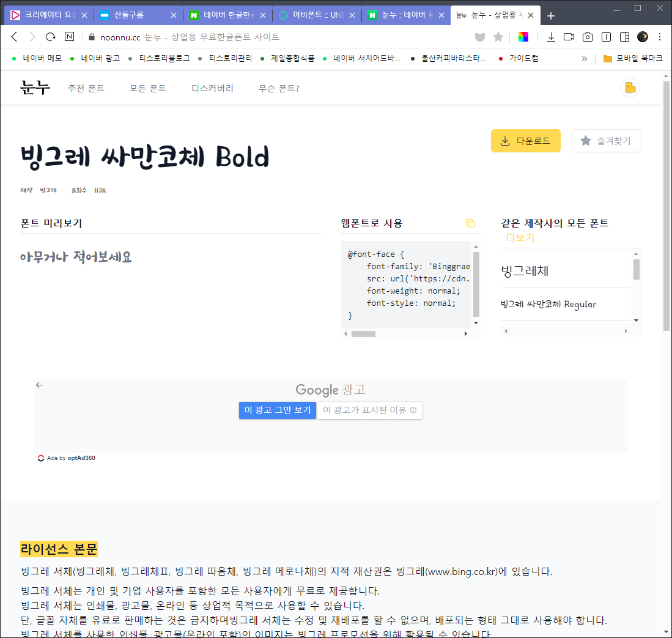Click 더보기 for more fonts from maker
Image resolution: width=672 pixels, height=638 pixels.
pos(520,238)
